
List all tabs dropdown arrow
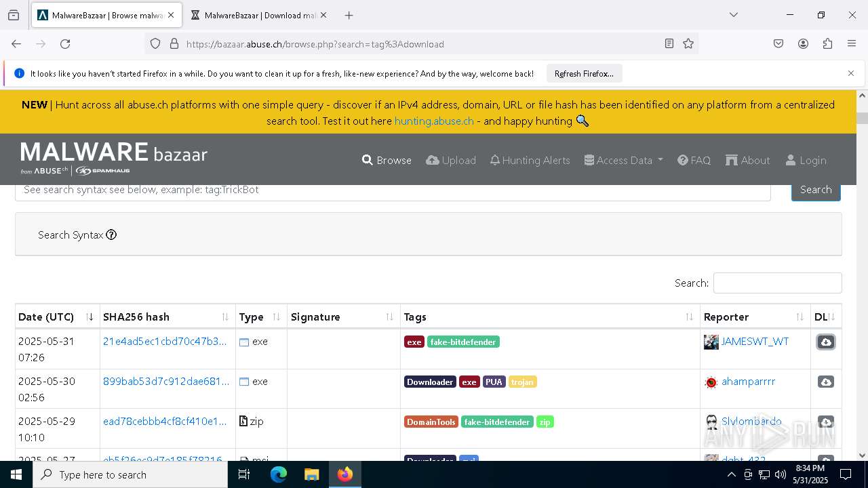[x=733, y=15]
